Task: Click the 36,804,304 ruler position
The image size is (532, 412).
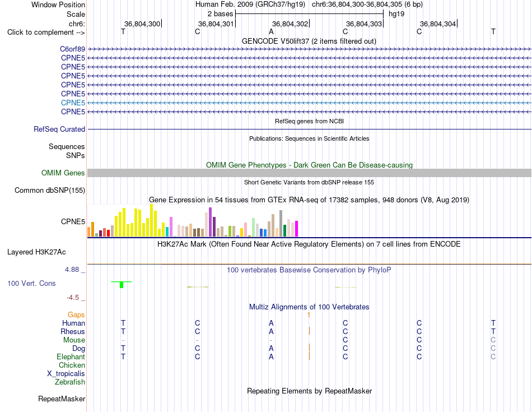Action: (x=438, y=24)
